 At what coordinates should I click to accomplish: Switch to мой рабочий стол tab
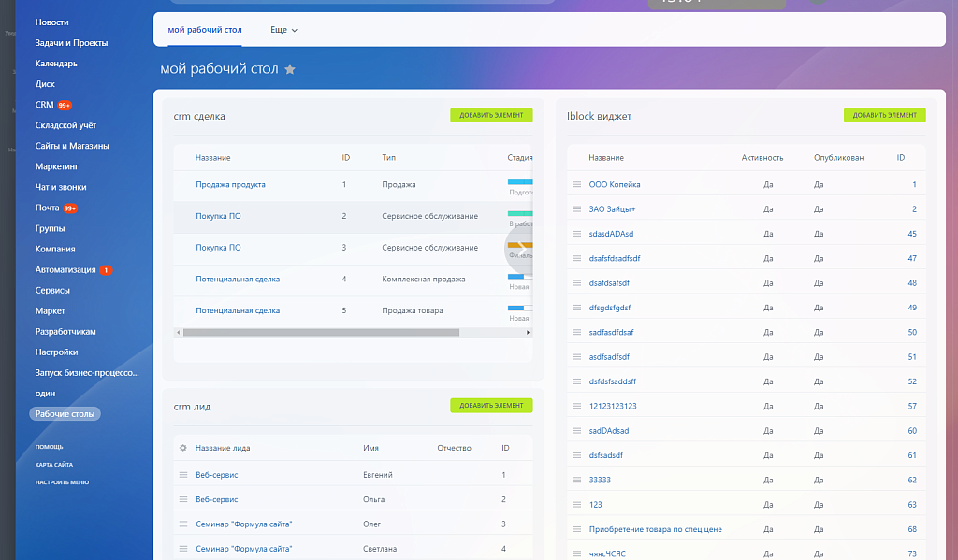click(x=205, y=30)
